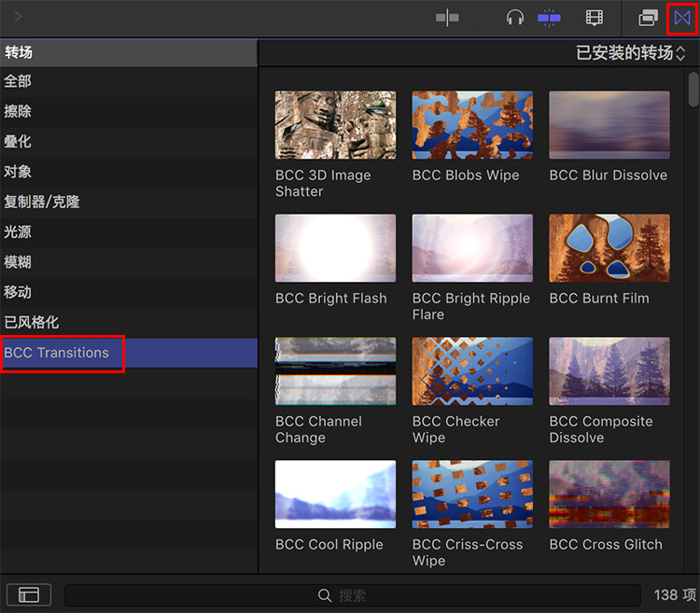Viewport: 700px width, 613px height.
Task: Select BCC Cool Ripple thumbnail
Action: click(335, 495)
